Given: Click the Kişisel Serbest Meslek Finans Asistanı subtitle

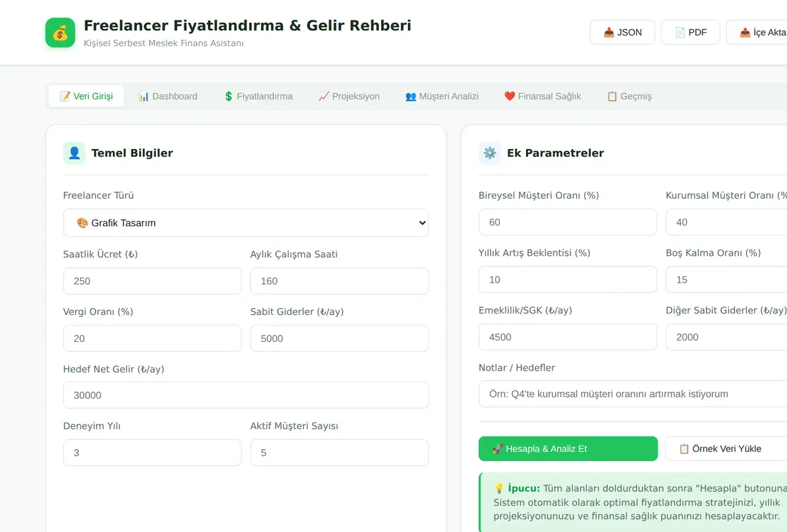Looking at the screenshot, I should tap(164, 43).
